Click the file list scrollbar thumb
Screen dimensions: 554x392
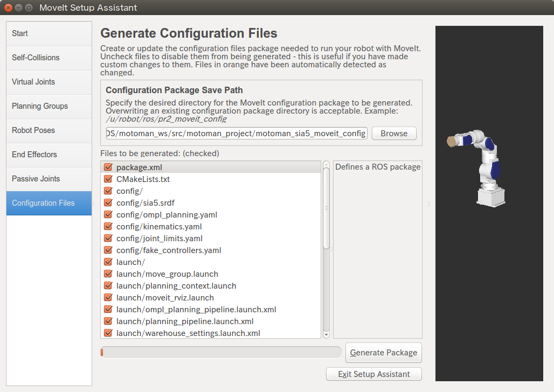coord(326,208)
